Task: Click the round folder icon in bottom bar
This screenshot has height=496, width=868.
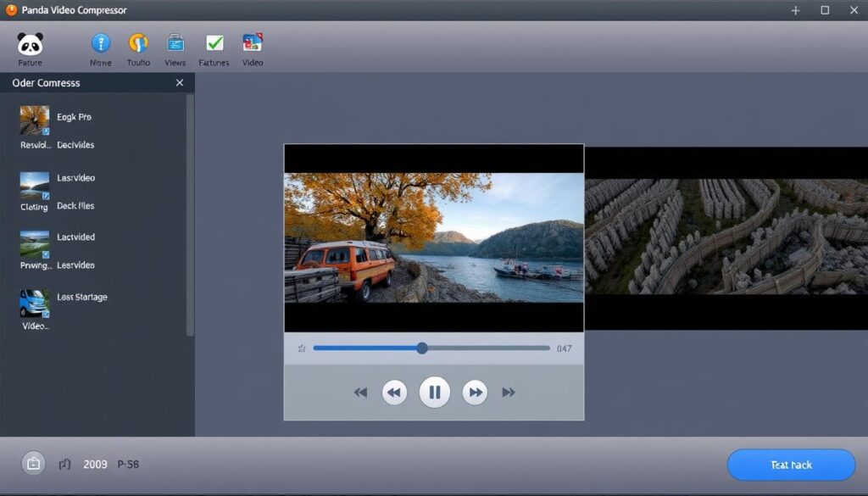Action: (33, 464)
